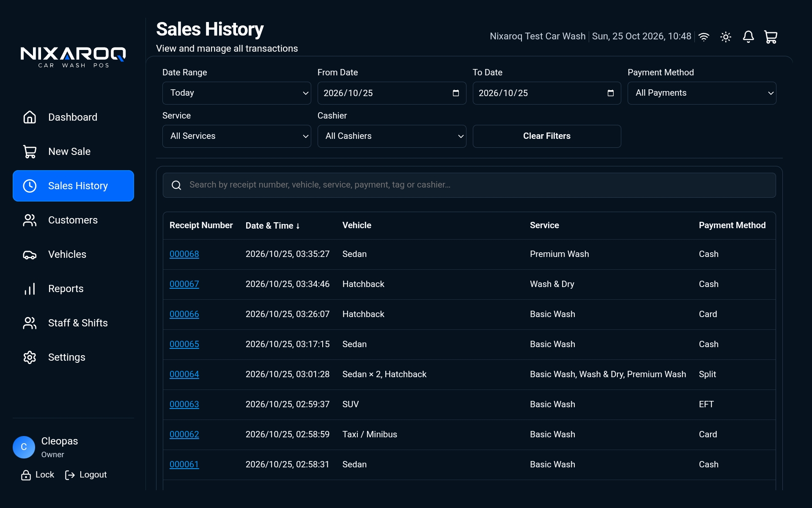Image resolution: width=812 pixels, height=508 pixels.
Task: Select the Sales History menu item
Action: (x=73, y=186)
